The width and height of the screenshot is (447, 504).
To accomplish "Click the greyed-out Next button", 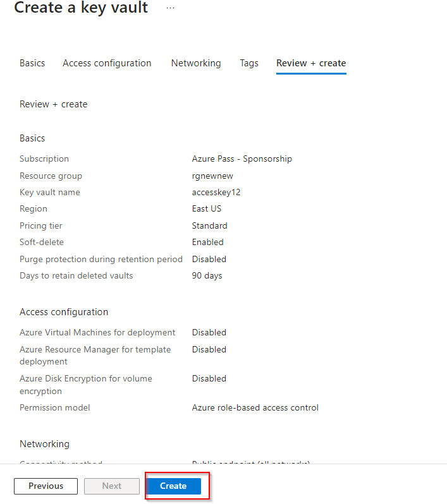I will (112, 486).
